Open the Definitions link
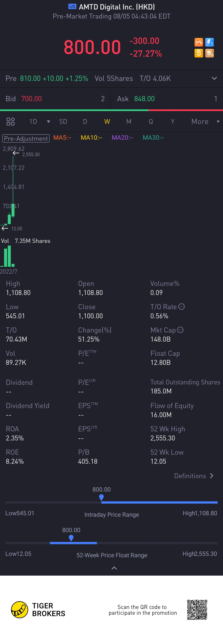The image size is (223, 644). click(194, 476)
